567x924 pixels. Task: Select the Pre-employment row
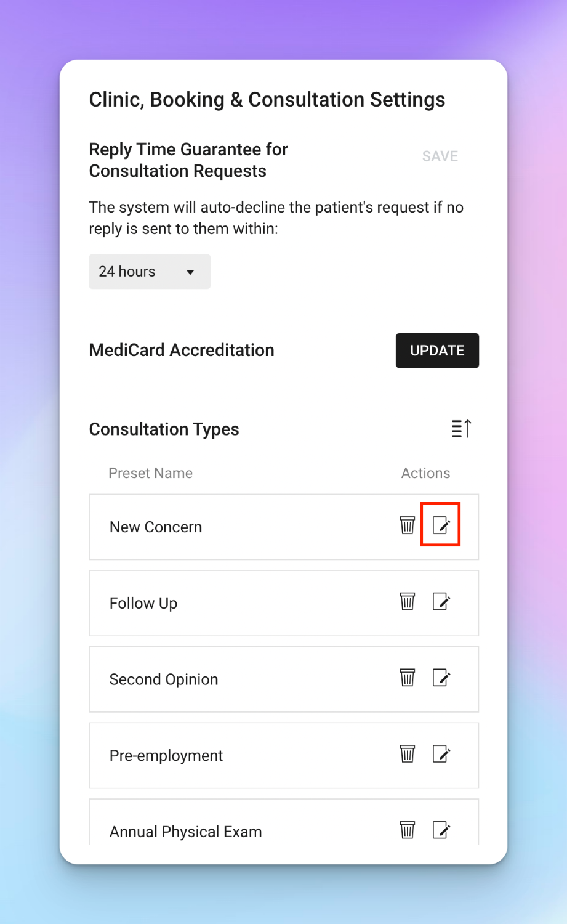point(284,755)
